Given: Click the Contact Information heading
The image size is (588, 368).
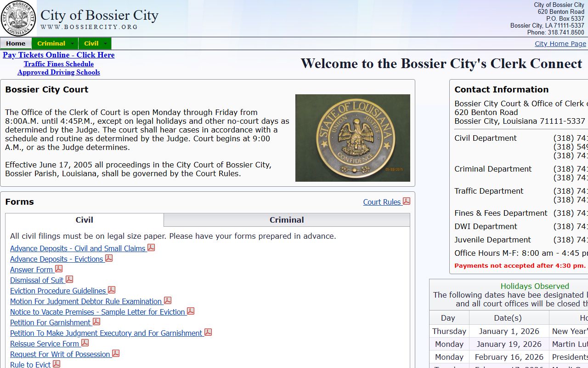Looking at the screenshot, I should (502, 90).
